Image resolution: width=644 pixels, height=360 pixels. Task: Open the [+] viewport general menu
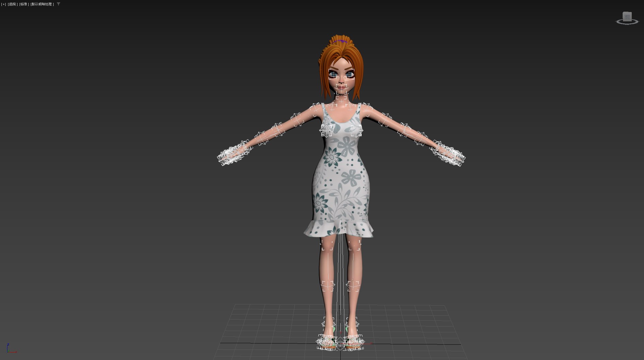click(4, 4)
